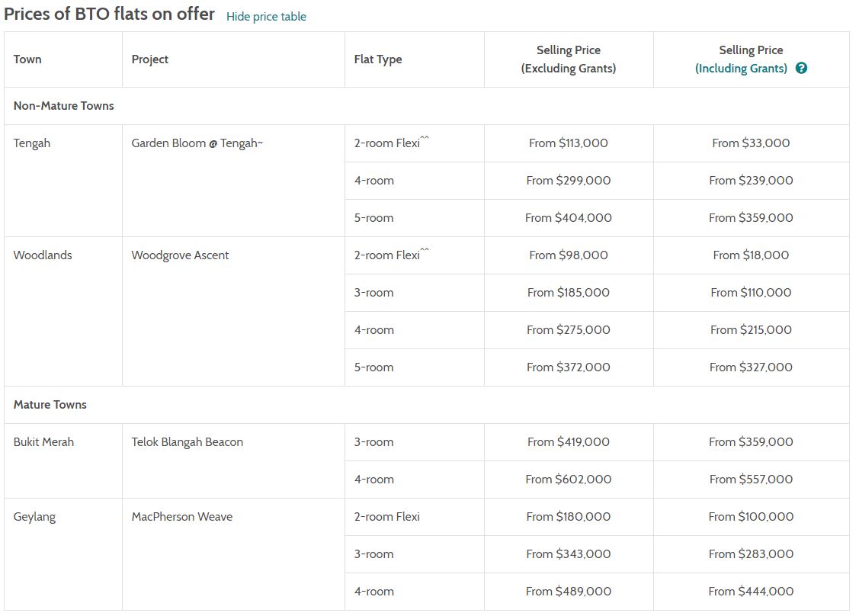Select the From $602,000 price cell

(569, 480)
